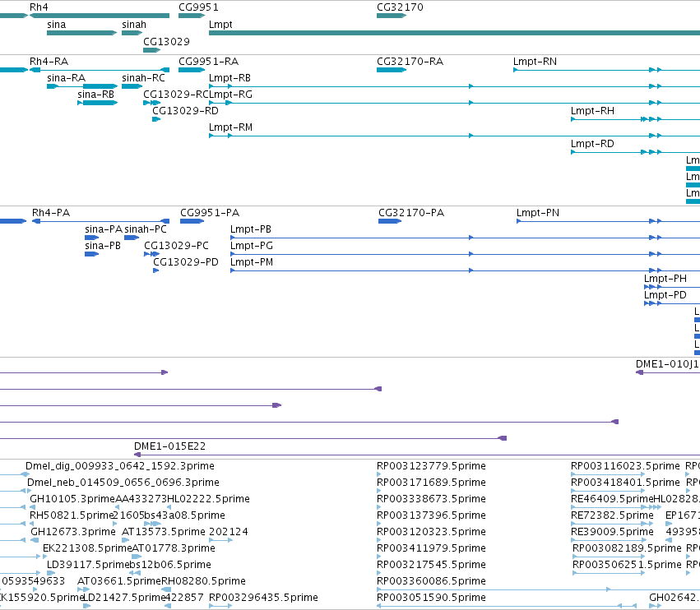Click the Lmpt-RD transcript label

coord(592,144)
